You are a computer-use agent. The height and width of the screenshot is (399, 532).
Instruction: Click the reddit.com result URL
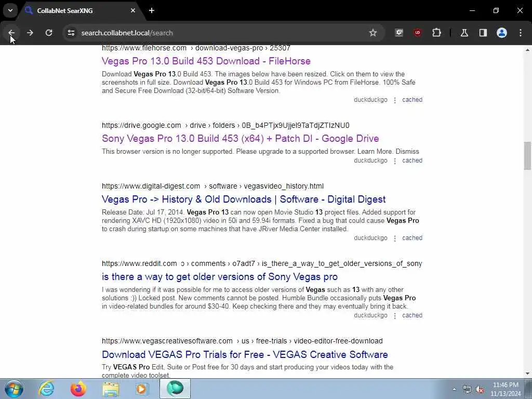tap(262, 263)
